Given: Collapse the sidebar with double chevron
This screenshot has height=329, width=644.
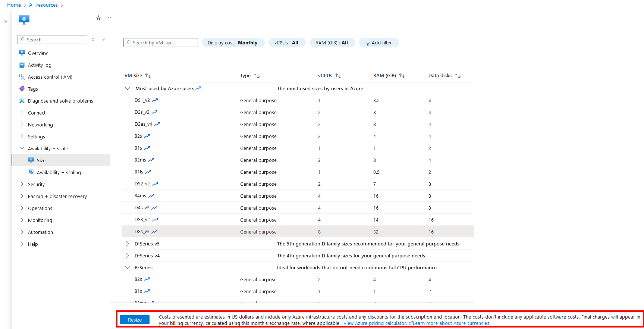Looking at the screenshot, I should (104, 40).
